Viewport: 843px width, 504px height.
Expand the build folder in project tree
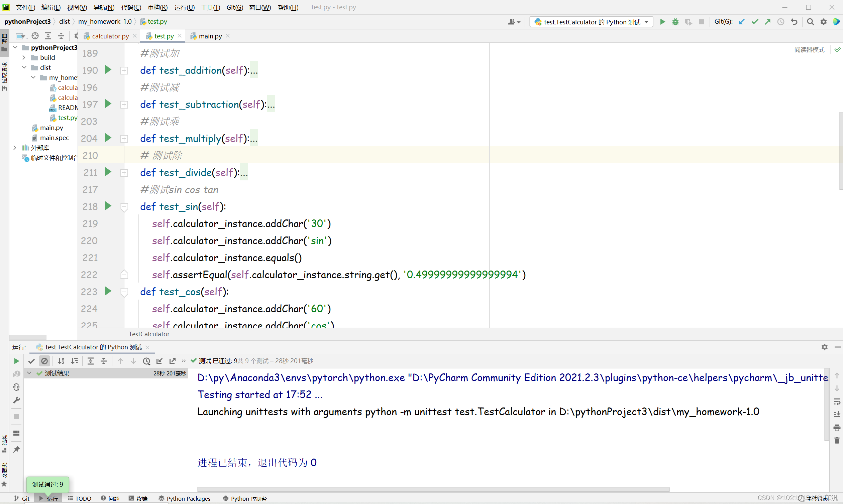pos(24,57)
